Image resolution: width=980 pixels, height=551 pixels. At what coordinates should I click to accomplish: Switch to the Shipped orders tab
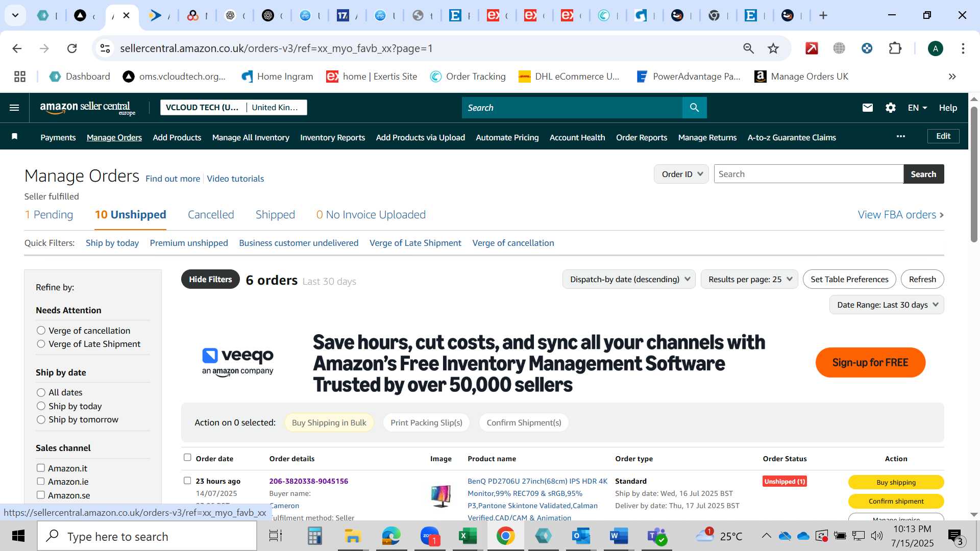pos(275,215)
